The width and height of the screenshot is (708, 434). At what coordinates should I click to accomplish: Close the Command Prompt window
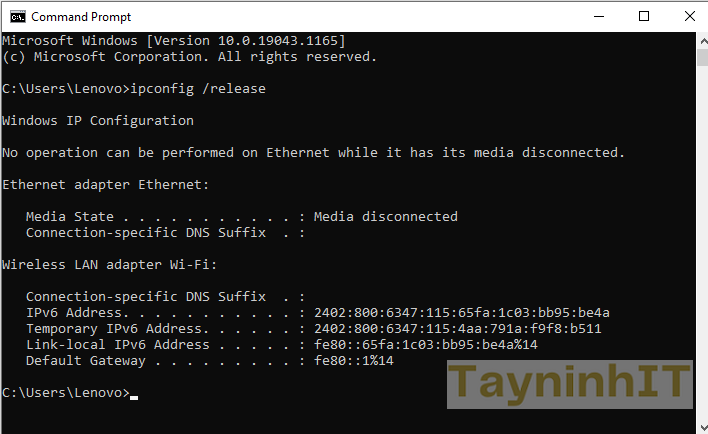click(x=689, y=16)
